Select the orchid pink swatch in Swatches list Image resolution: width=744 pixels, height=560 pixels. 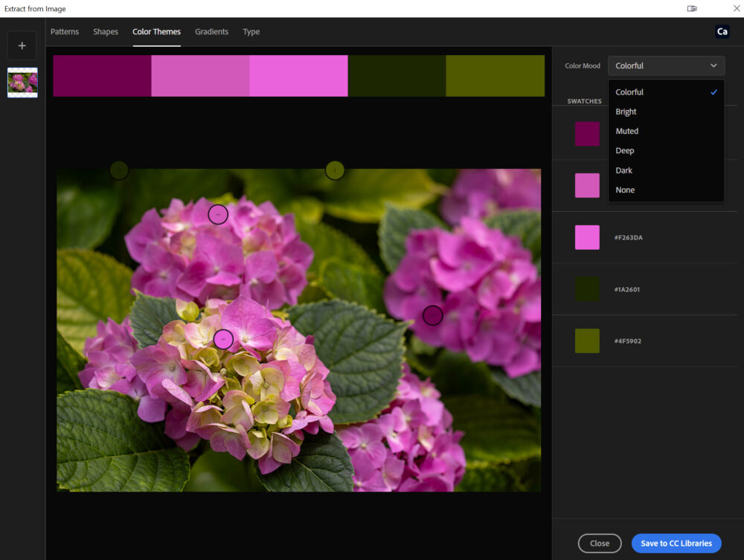pos(587,185)
